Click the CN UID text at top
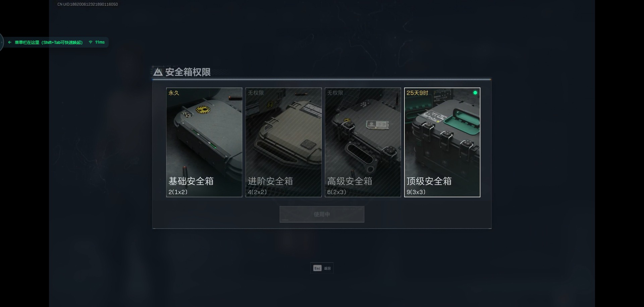 (88, 4)
